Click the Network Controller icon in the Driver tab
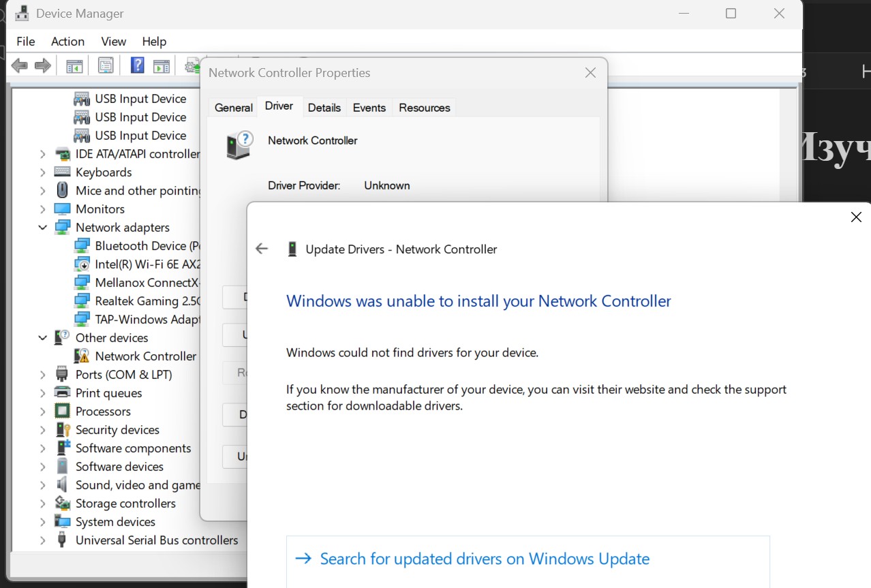Viewport: 871px width, 588px height. point(240,145)
